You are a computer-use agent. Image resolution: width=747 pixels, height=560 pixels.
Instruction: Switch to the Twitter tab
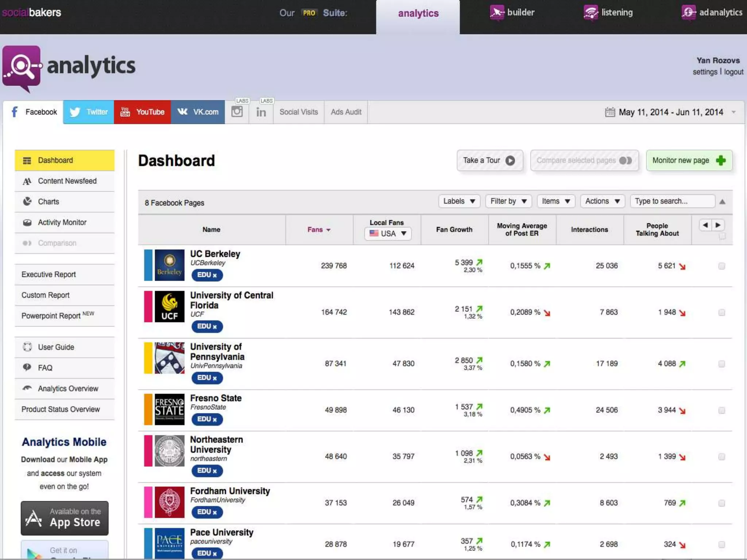click(89, 112)
